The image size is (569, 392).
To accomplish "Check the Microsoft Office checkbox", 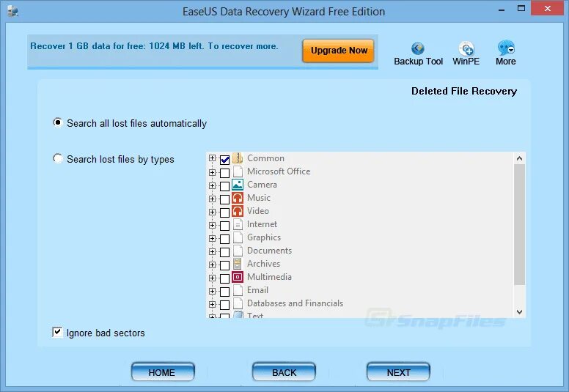I will (224, 173).
